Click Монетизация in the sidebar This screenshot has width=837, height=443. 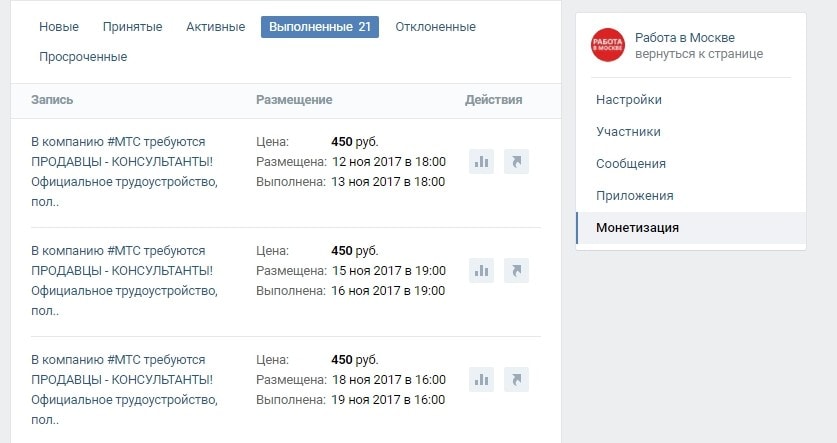tap(637, 228)
